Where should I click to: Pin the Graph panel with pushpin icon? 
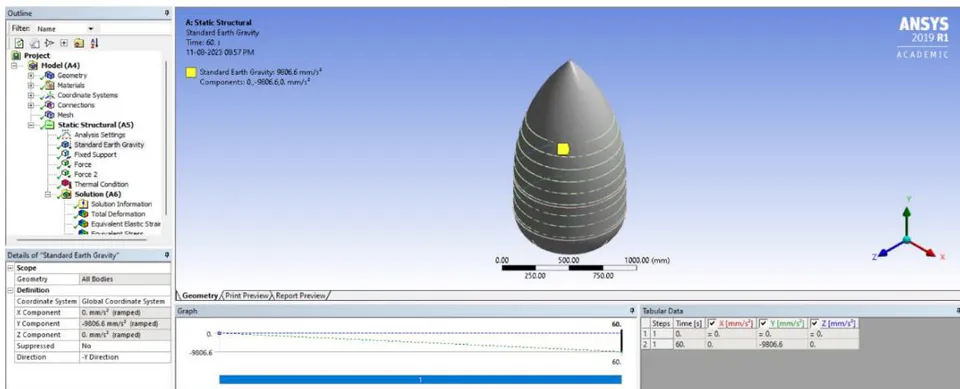[632, 311]
